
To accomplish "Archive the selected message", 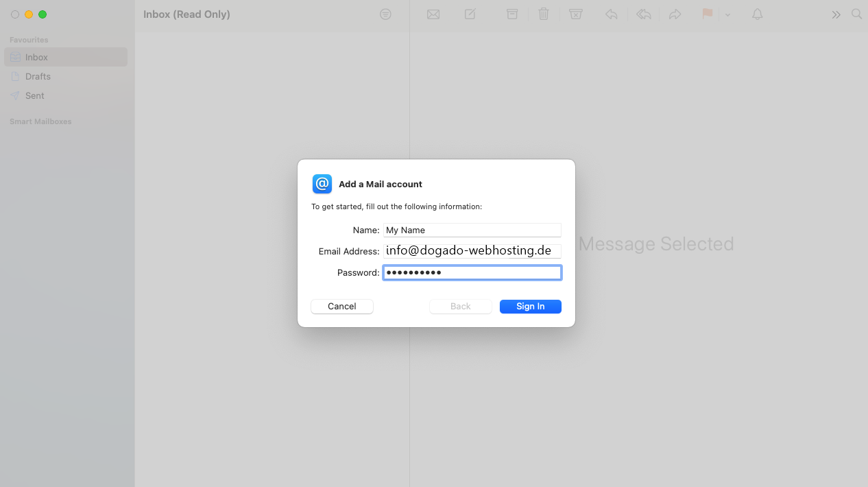I will point(512,14).
